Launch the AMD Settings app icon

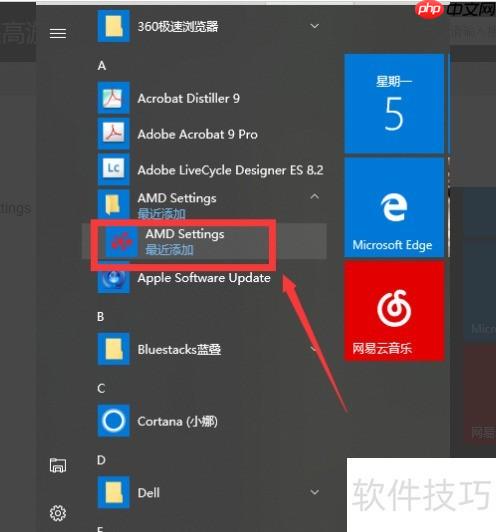pyautogui.click(x=121, y=241)
